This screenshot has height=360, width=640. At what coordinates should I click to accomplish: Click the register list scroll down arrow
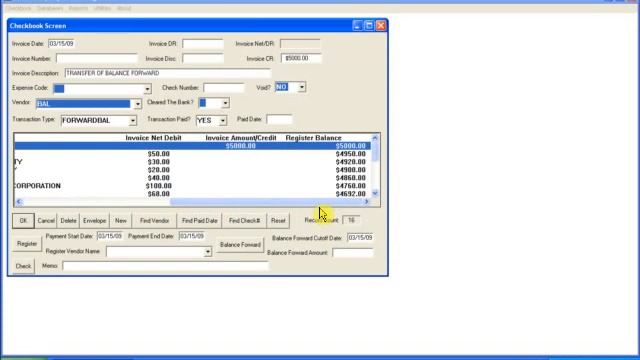coord(375,193)
